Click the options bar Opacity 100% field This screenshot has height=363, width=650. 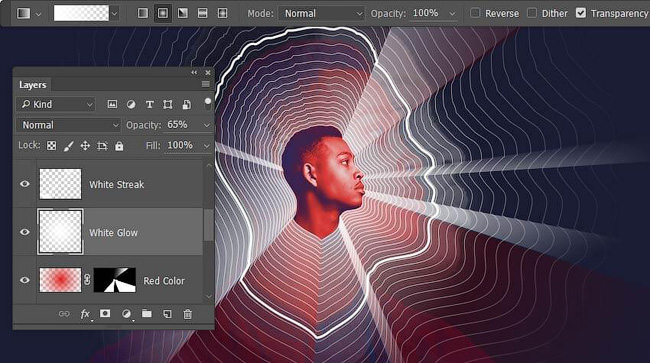[x=428, y=13]
